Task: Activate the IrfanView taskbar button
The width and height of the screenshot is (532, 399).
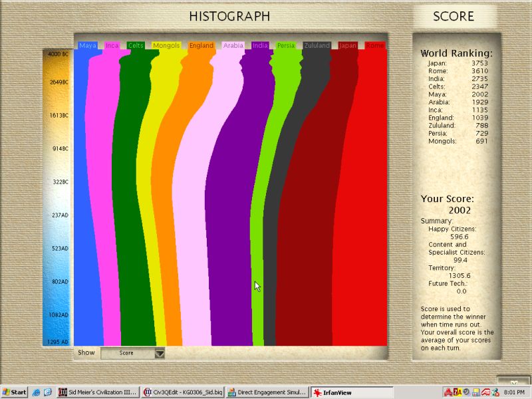Action: click(351, 392)
